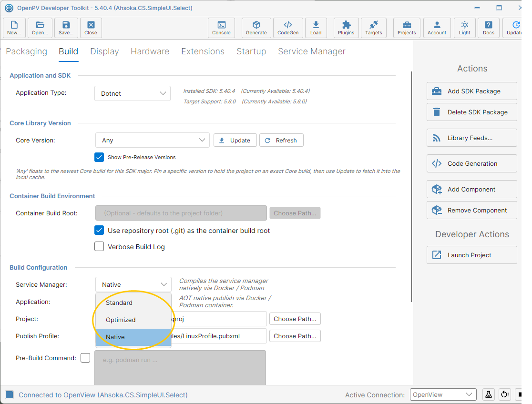Image resolution: width=532 pixels, height=404 pixels.
Task: Click the reconnect alert icon in status bar
Action: (x=505, y=394)
